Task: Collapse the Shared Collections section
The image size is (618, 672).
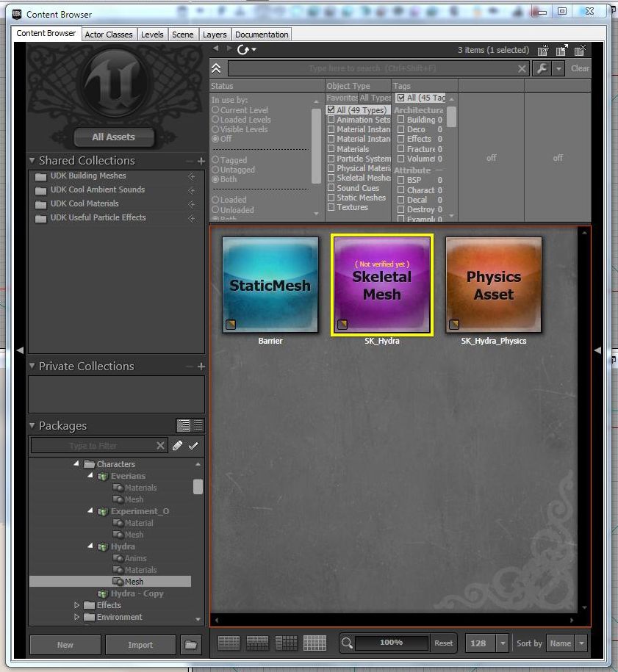Action: click(32, 160)
